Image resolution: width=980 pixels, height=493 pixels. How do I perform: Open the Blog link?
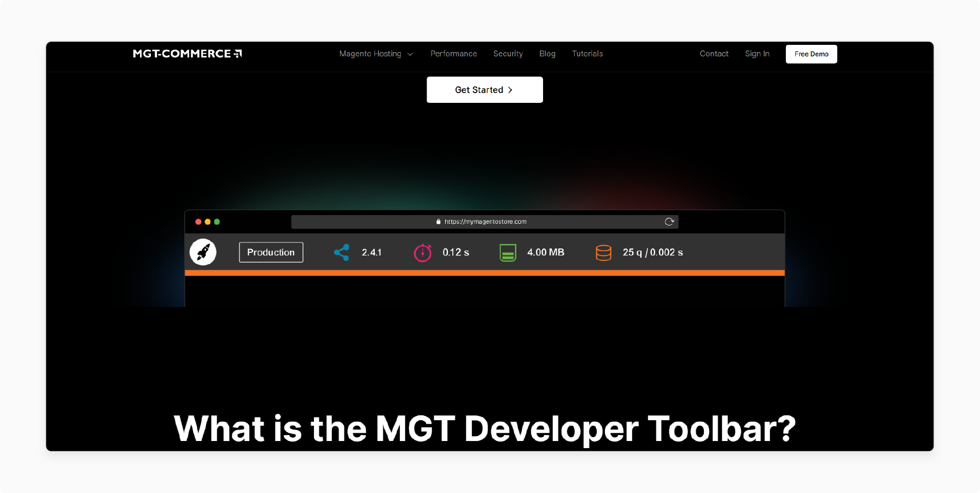coord(547,54)
